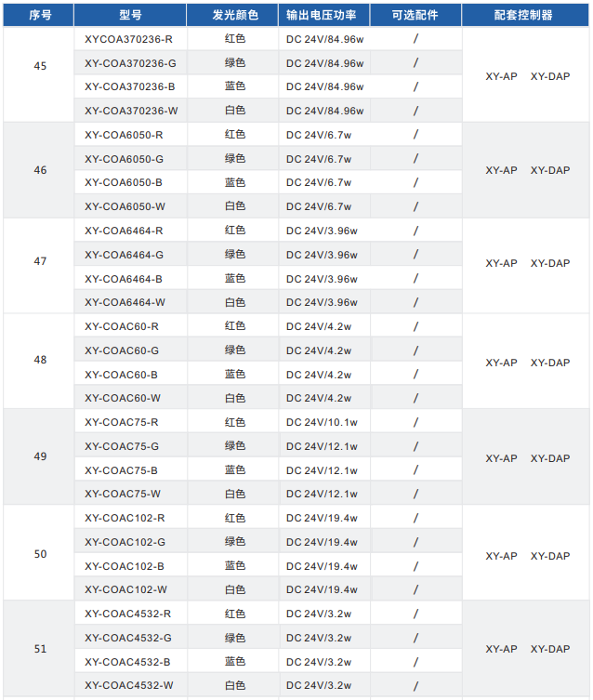This screenshot has width=593, height=700.
Task: Click the 型号 column header
Action: 130,16
